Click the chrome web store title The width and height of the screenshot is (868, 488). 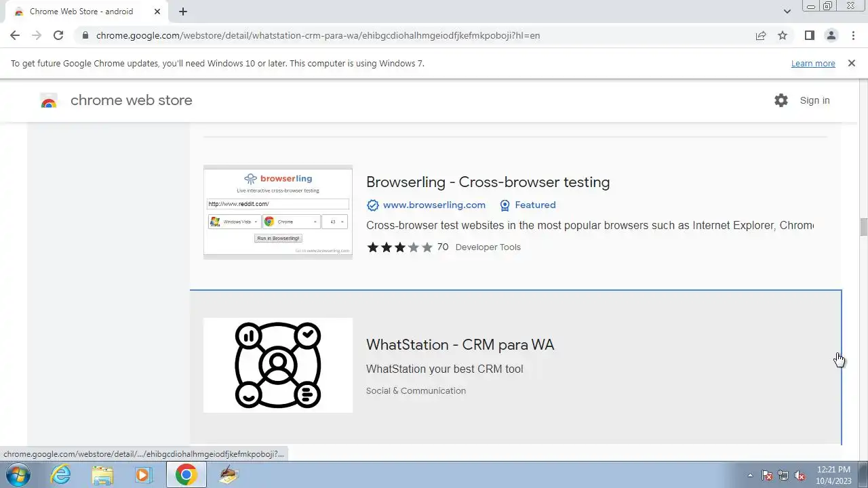[x=132, y=100]
